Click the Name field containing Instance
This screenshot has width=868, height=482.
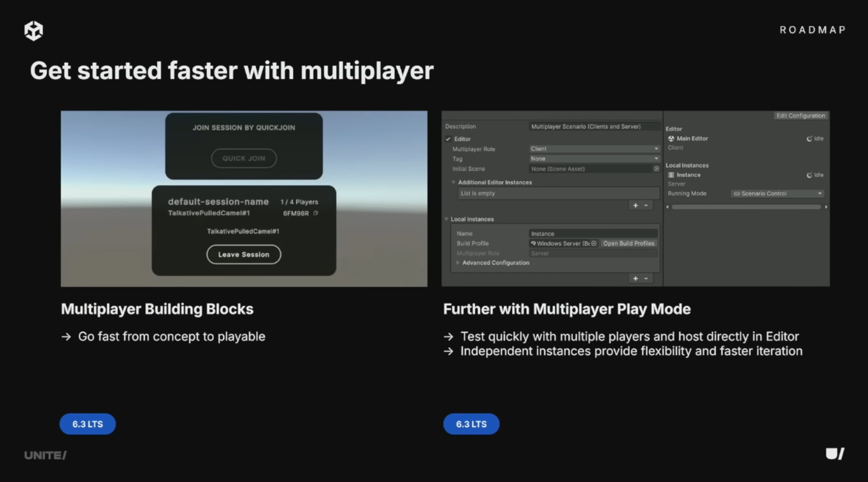(593, 234)
